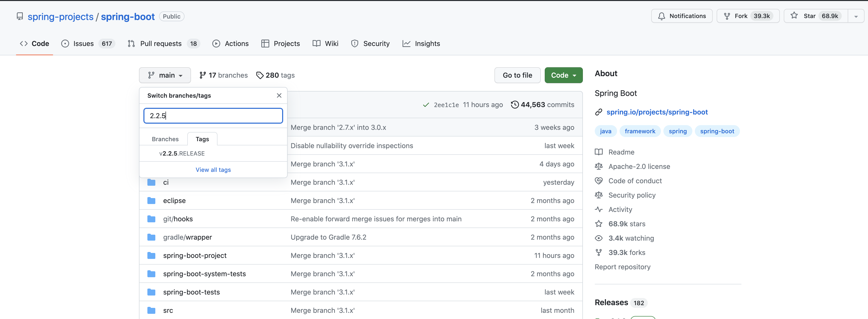Click the View all tags link
The image size is (868, 319).
[x=213, y=170]
